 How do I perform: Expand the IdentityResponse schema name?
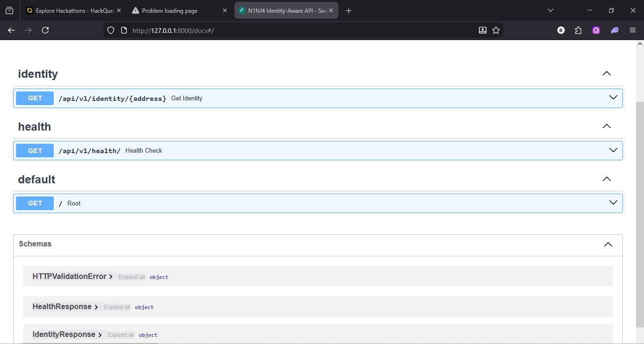pos(64,335)
